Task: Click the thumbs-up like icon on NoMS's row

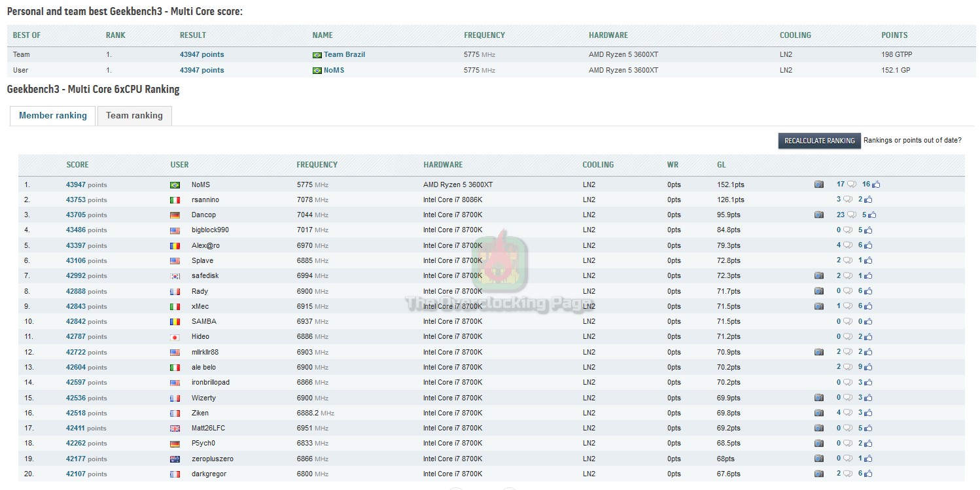Action: point(875,184)
